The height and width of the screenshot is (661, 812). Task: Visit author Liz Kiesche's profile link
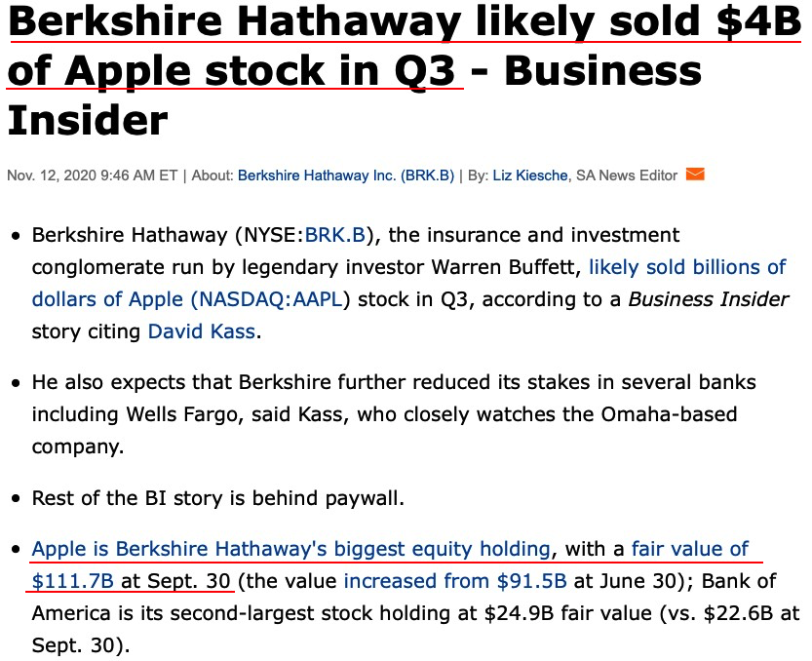[x=530, y=175]
